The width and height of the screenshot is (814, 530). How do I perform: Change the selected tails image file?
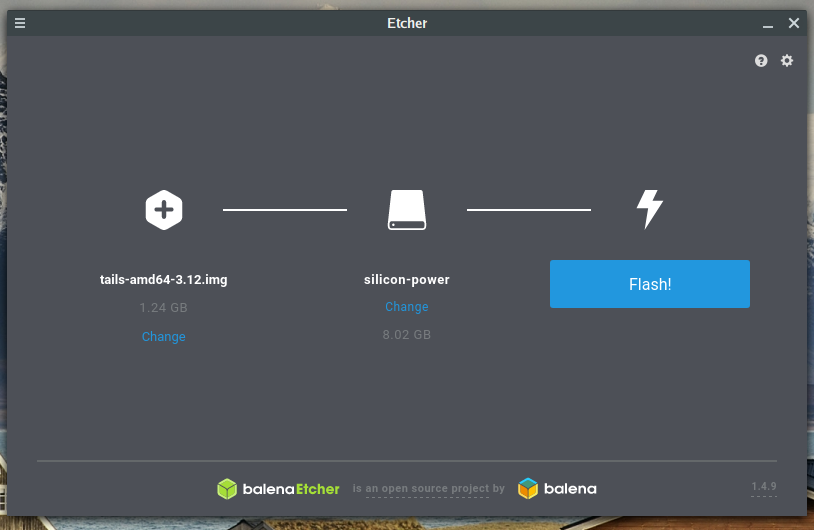tap(164, 337)
